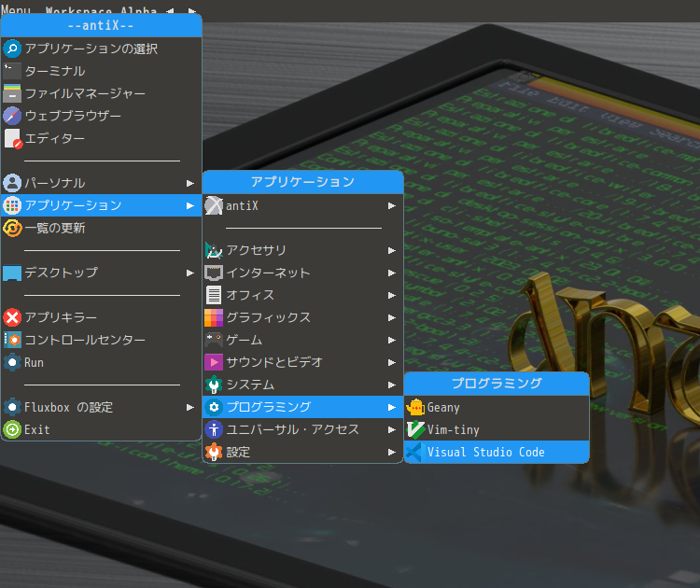
Task: Expand the オフィス submenu arrow
Action: click(392, 295)
